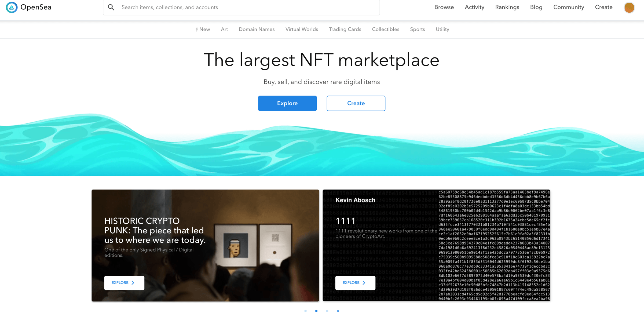Click the outlined Create hero button
Viewport: 644px width, 320px height.
356,103
